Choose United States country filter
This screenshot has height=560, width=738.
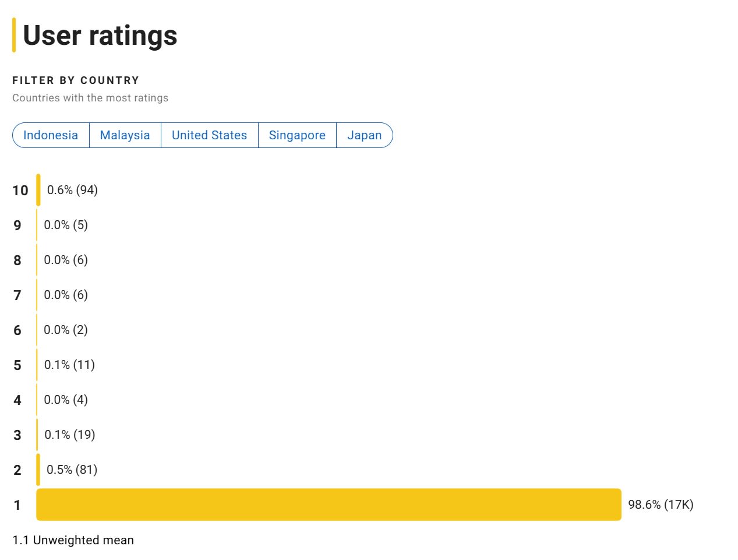pos(209,135)
